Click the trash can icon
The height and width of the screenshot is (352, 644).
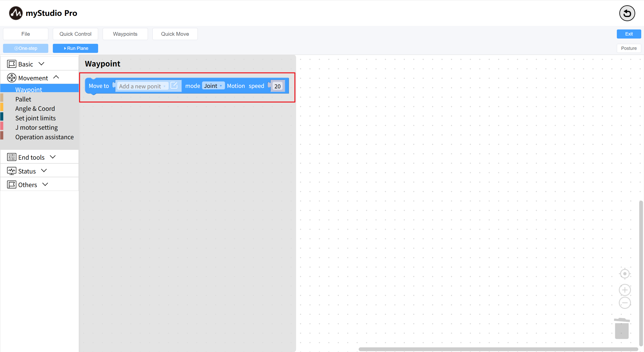pyautogui.click(x=622, y=329)
